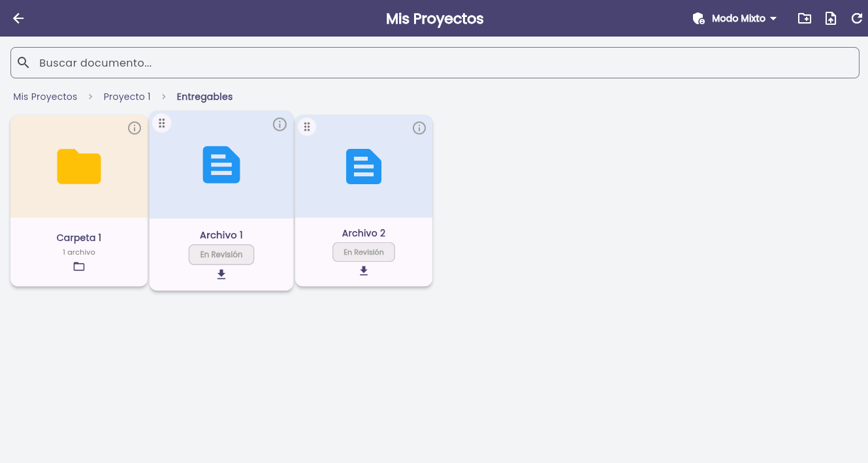Click the upload file icon
This screenshot has height=463, width=868.
click(x=831, y=18)
